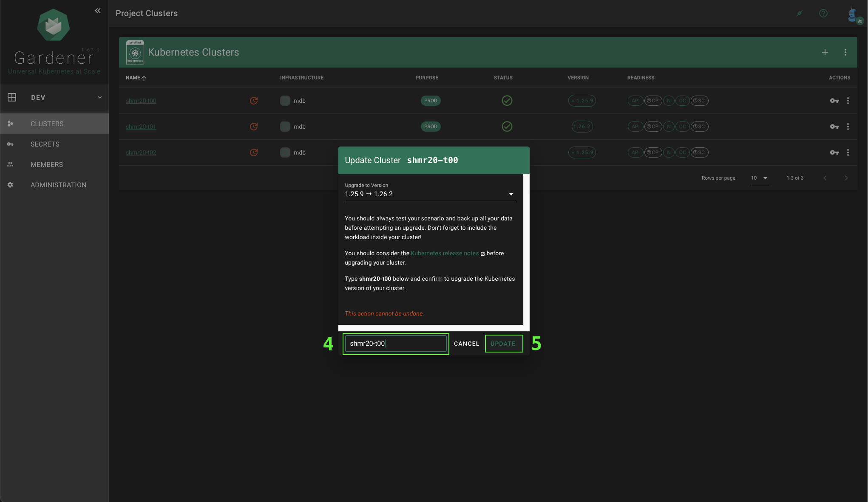Click the cluster name confirmation input field
Screen dimensions: 868x502
click(x=395, y=344)
